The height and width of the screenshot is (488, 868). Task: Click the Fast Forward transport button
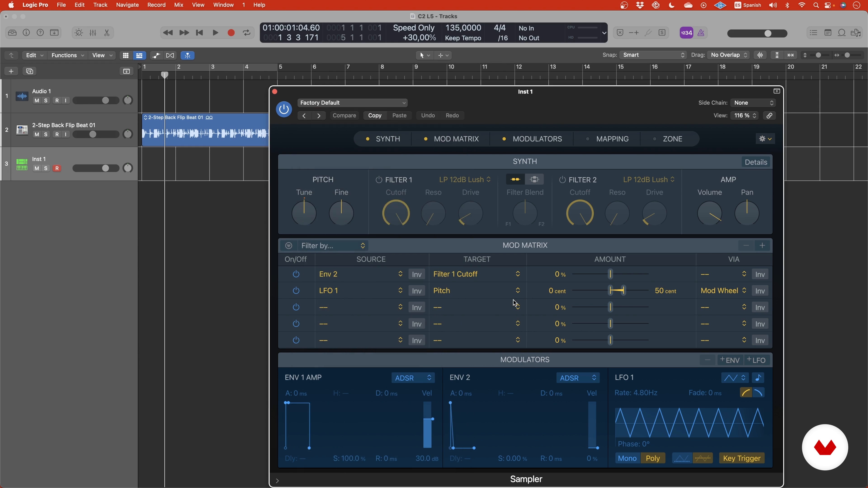[184, 33]
